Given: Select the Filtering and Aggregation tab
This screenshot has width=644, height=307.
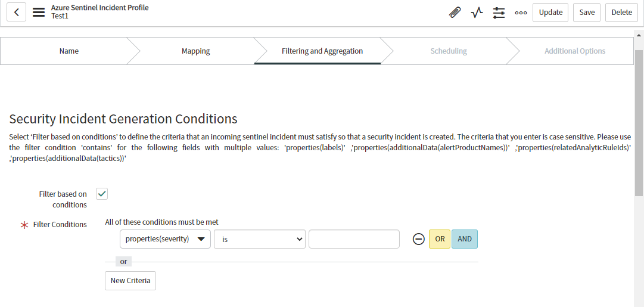Looking at the screenshot, I should (322, 51).
